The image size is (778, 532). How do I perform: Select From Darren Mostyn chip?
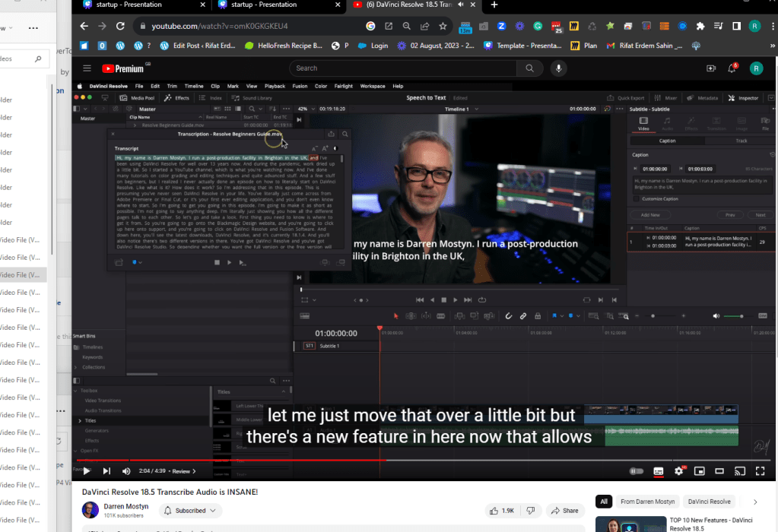click(x=647, y=502)
